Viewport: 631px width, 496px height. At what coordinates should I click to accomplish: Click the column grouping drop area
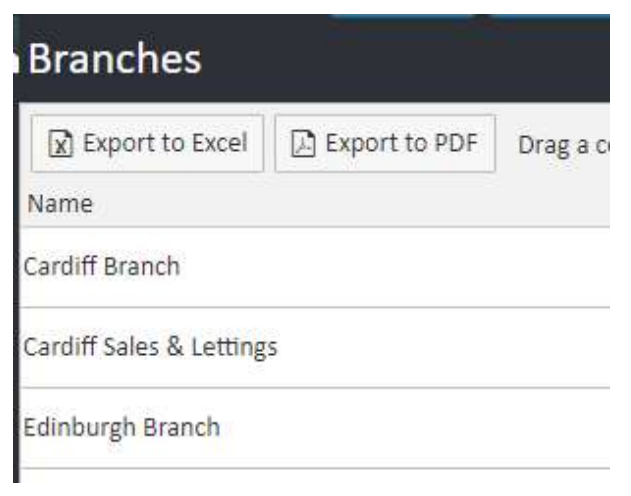click(x=563, y=144)
